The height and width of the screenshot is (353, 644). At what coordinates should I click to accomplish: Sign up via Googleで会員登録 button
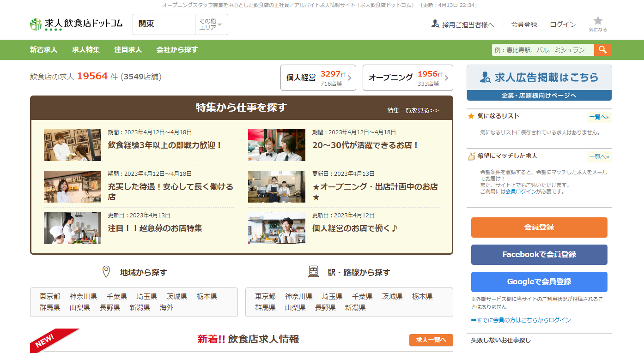[x=539, y=282]
